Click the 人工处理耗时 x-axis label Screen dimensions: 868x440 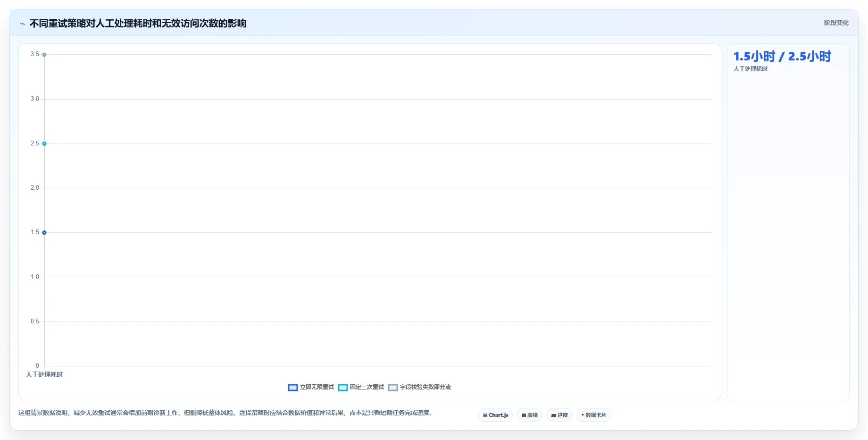click(44, 374)
